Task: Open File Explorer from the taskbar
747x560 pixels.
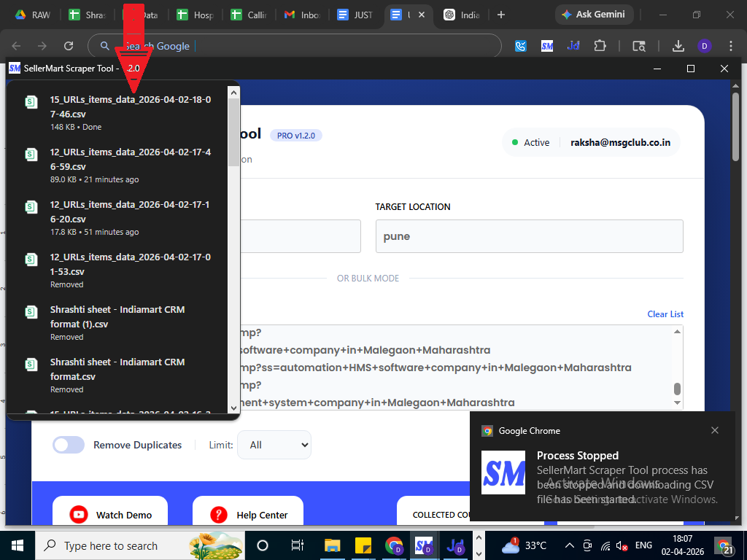Action: coord(333,545)
